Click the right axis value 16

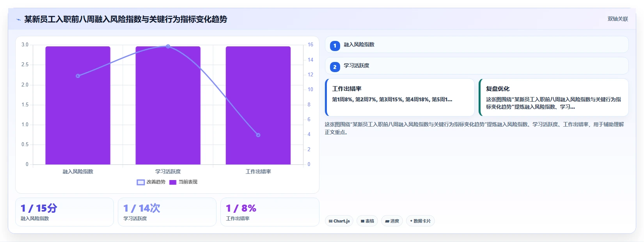pos(310,45)
